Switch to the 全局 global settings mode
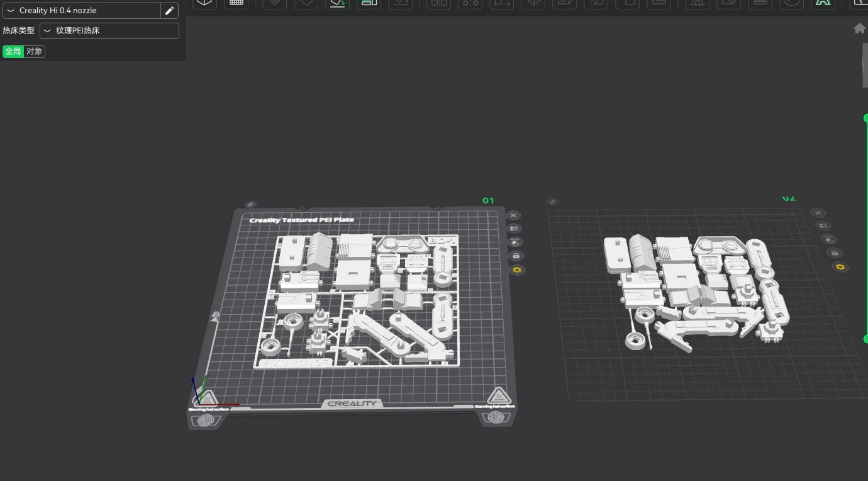Image resolution: width=868 pixels, height=481 pixels. [13, 52]
